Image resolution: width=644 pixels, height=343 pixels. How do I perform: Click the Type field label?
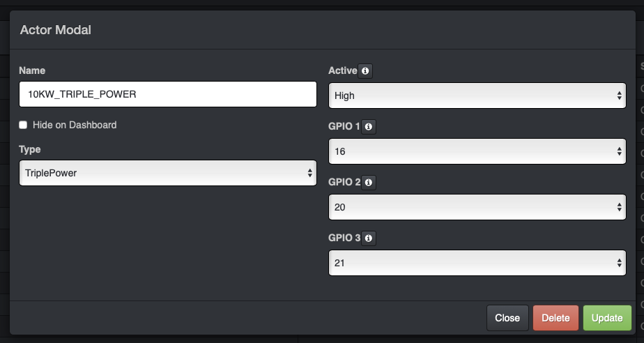[x=30, y=149]
